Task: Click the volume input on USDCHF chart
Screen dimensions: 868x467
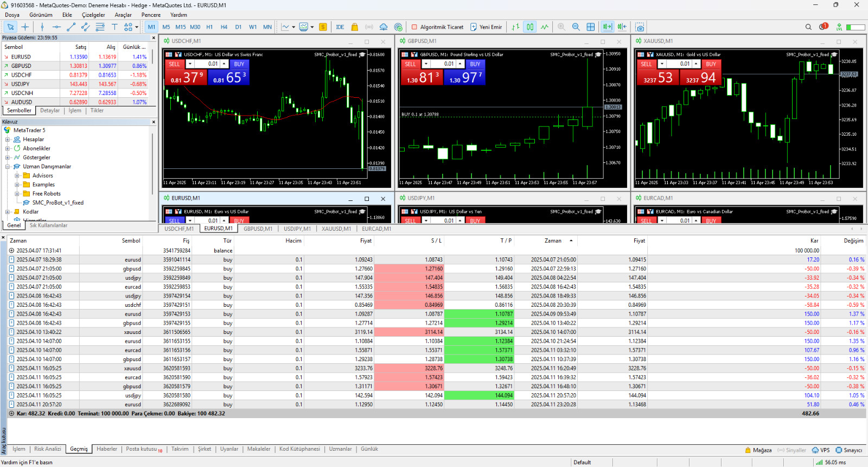Action: pos(208,64)
